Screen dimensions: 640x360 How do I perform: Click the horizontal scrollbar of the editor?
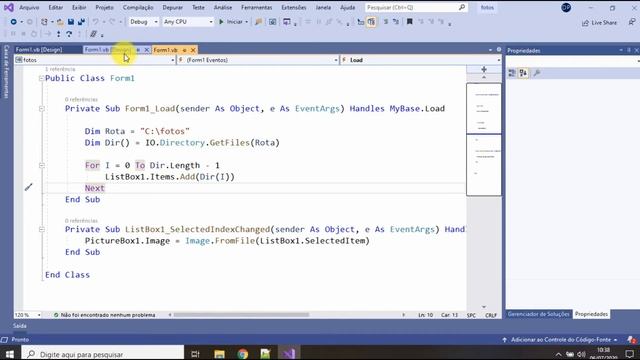pos(241,315)
